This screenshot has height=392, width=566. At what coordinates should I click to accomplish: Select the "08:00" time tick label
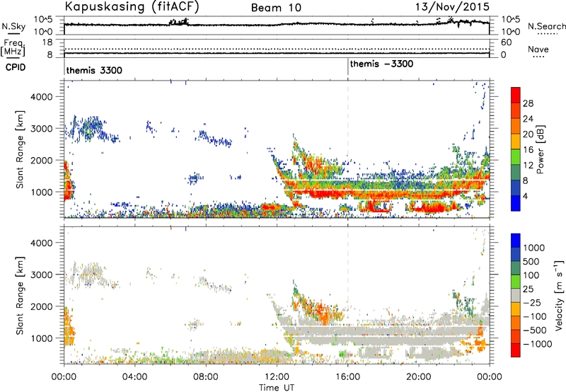click(206, 377)
